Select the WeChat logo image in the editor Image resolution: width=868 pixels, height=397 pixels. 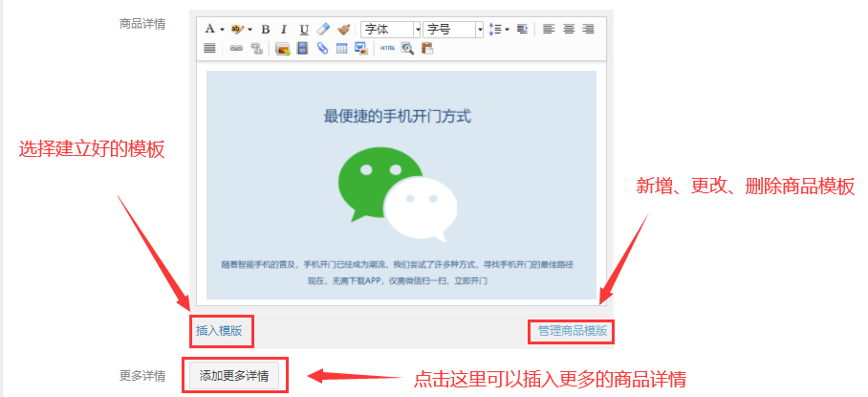coord(398,193)
